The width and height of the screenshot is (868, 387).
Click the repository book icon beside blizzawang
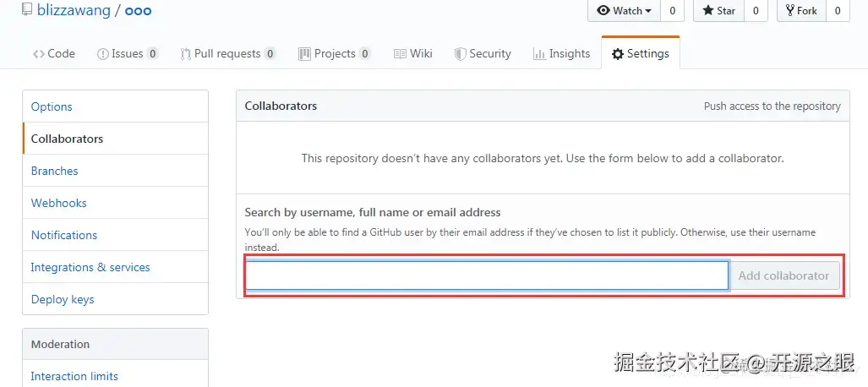coord(26,9)
